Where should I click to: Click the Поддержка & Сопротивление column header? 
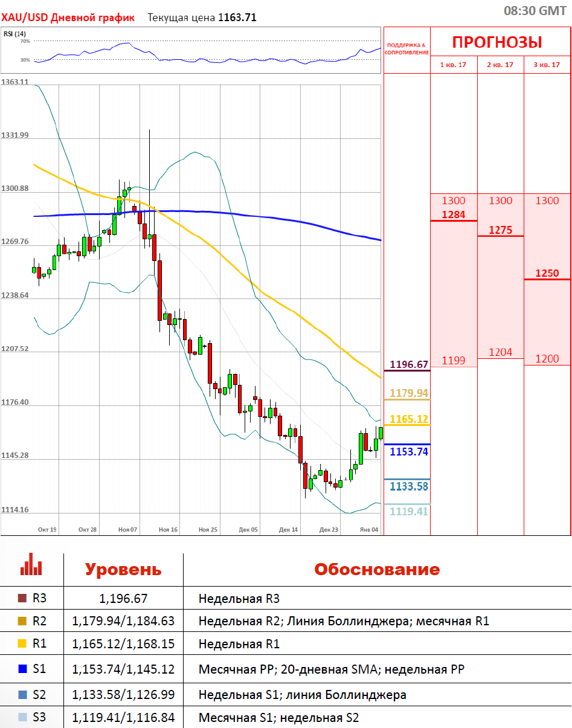407,48
